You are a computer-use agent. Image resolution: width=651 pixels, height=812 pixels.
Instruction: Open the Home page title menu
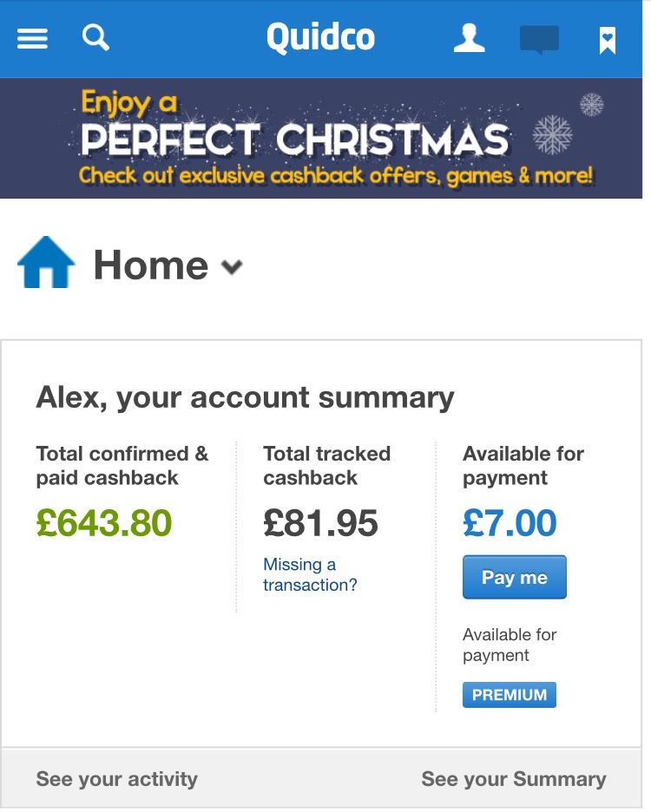click(x=151, y=265)
